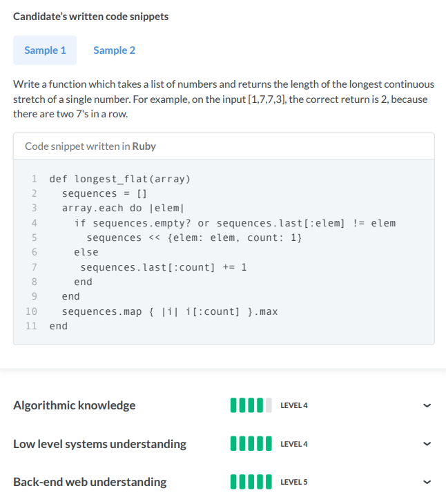Click the Low level systems understanding heading
The height and width of the screenshot is (504, 446).
click(99, 444)
